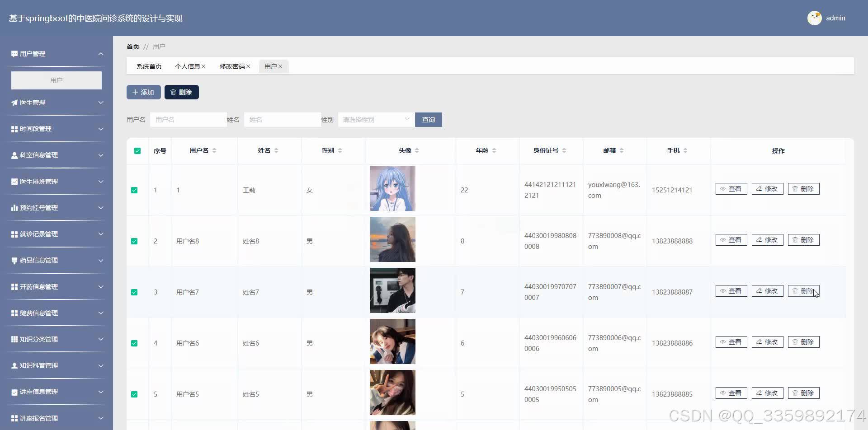Close the 个人信息 tab

[x=203, y=66]
